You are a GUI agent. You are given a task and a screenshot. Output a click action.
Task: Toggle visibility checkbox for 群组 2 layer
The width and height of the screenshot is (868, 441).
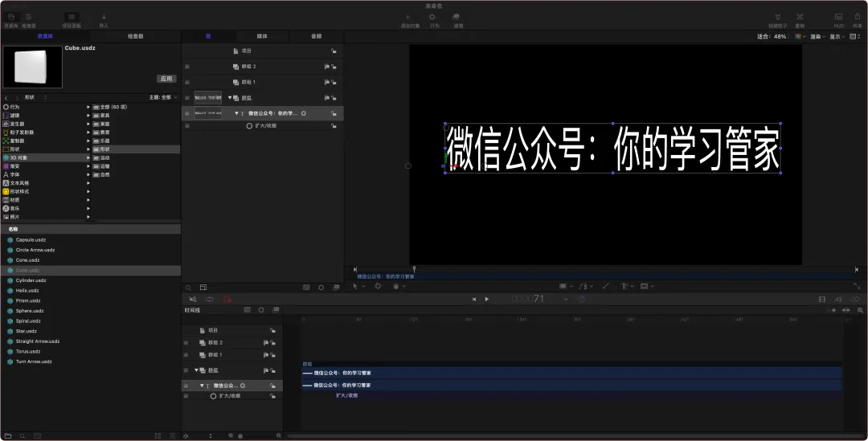(187, 67)
